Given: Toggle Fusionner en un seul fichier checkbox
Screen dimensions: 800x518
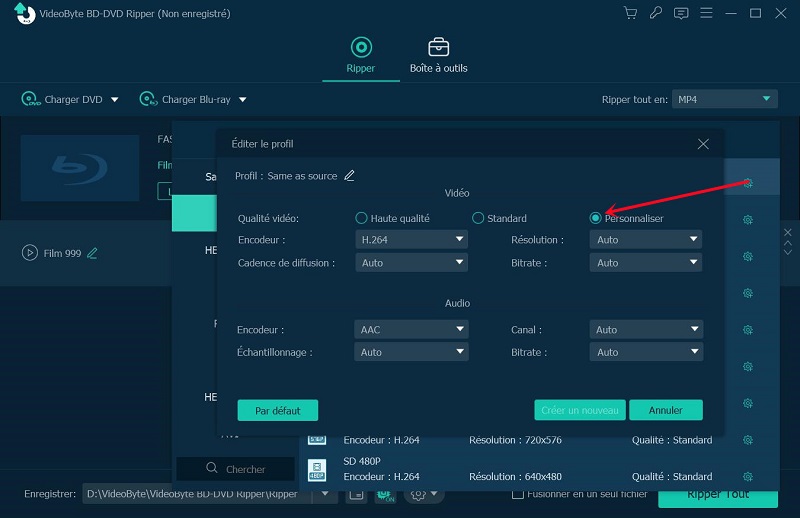Looking at the screenshot, I should pyautogui.click(x=518, y=494).
